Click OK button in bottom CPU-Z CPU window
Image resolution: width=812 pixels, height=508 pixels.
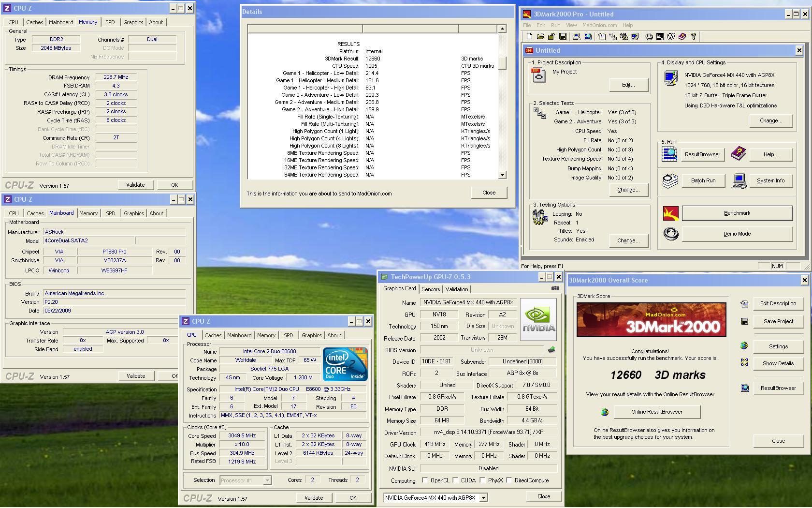[352, 498]
